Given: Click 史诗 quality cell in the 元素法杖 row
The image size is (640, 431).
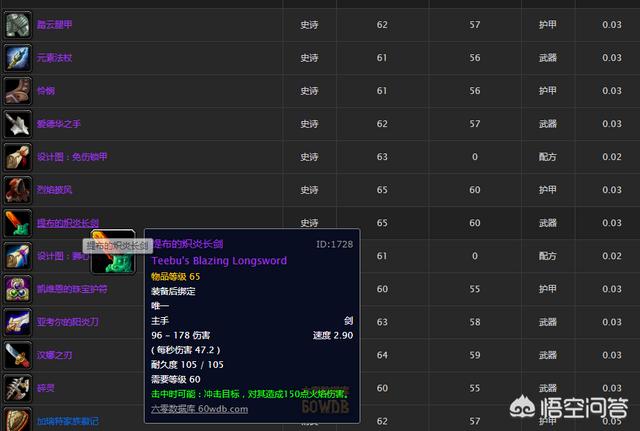Looking at the screenshot, I should point(309,58).
